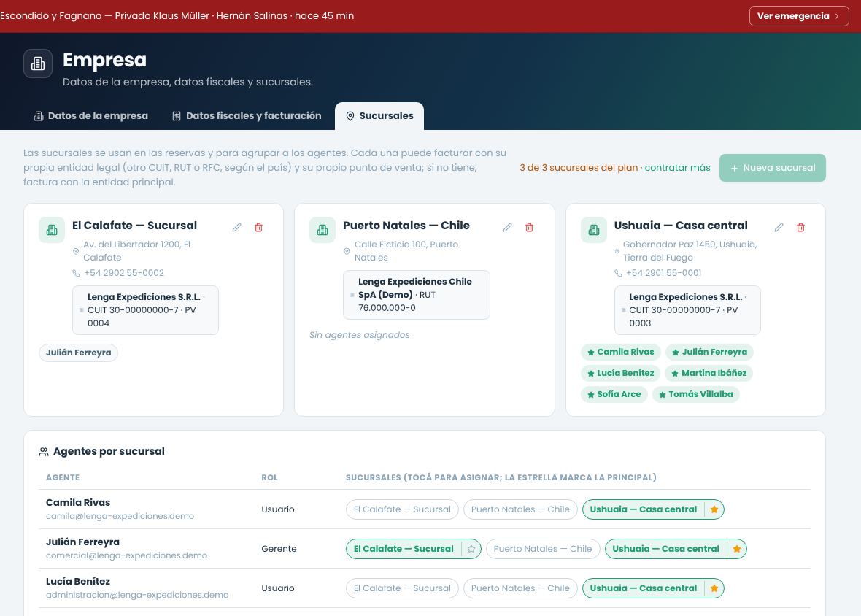
Task: Click the email administracion@lenga-expediciones.demo
Action: (x=137, y=595)
